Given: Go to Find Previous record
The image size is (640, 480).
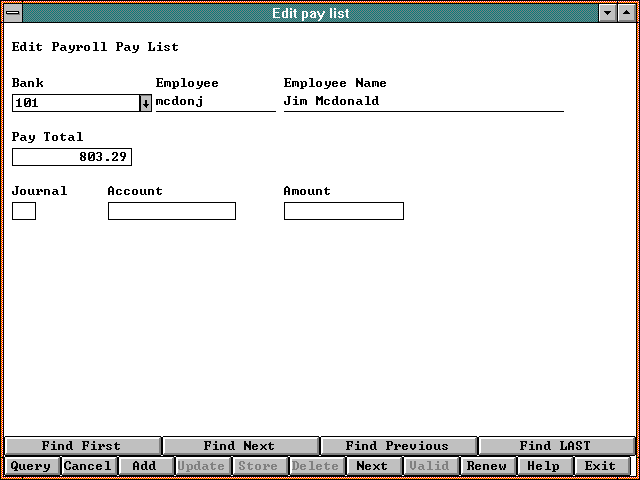Looking at the screenshot, I should (x=397, y=446).
